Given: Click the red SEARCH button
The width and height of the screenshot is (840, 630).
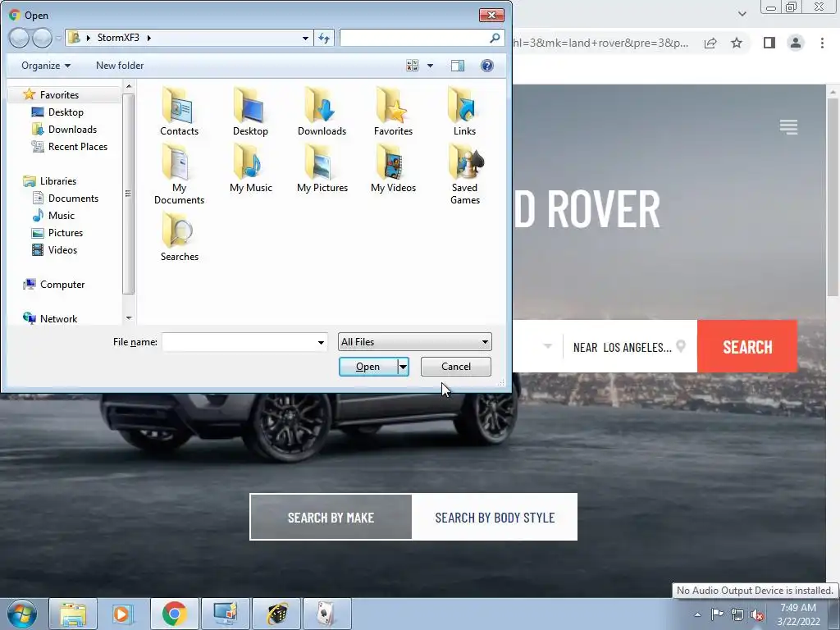Looking at the screenshot, I should 747,347.
